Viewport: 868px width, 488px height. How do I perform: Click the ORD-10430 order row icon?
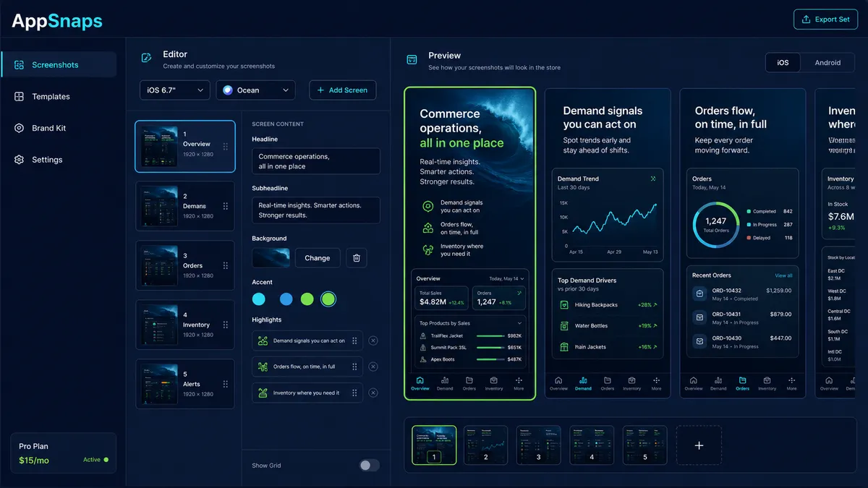(x=699, y=341)
